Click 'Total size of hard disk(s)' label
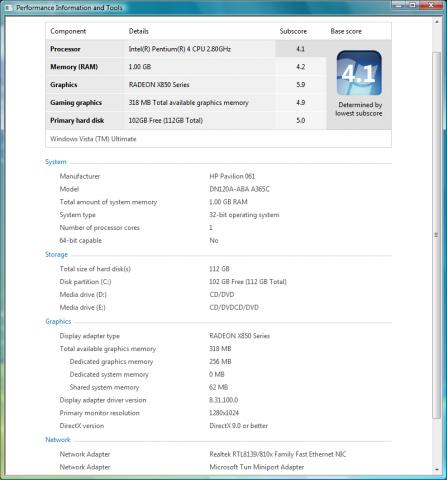This screenshot has height=480, width=447. (x=95, y=269)
